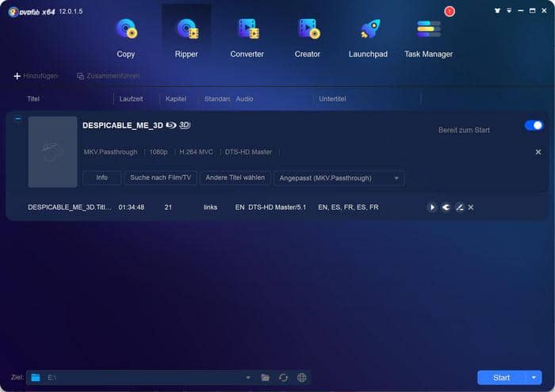Click the Audio column header
Screen dimensions: 555x392
coord(244,99)
